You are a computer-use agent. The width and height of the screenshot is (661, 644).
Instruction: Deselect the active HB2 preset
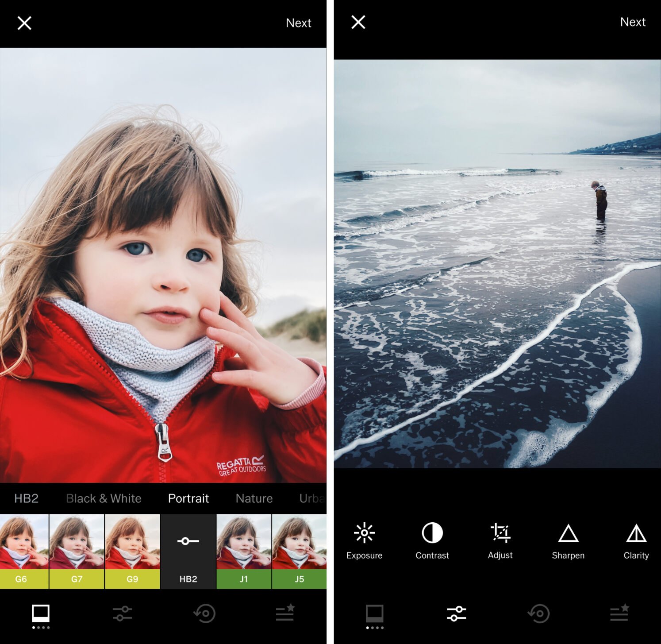point(188,553)
